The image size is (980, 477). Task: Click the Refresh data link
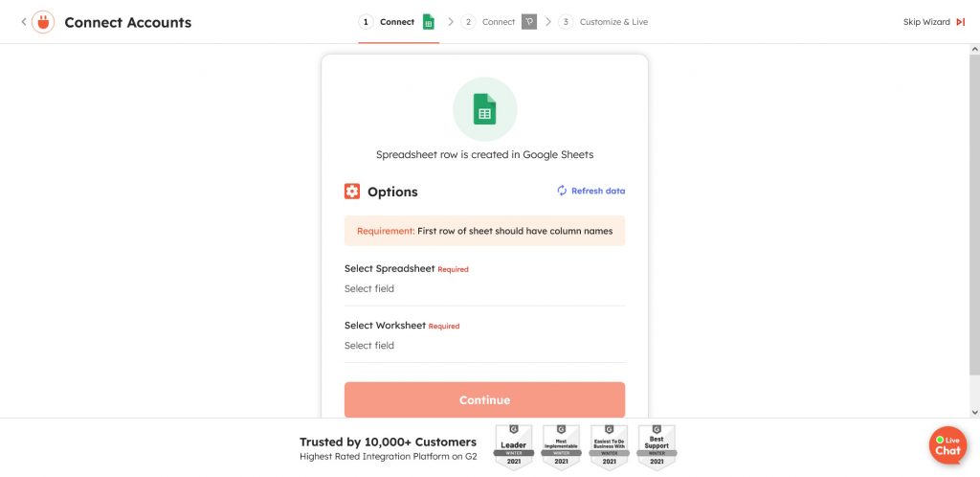point(591,192)
